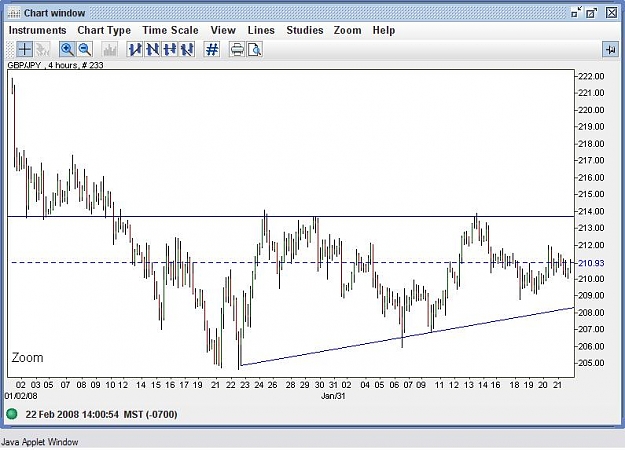Select the crosshair cursor tool
Viewport: 625px width, 450px height.
[24, 49]
